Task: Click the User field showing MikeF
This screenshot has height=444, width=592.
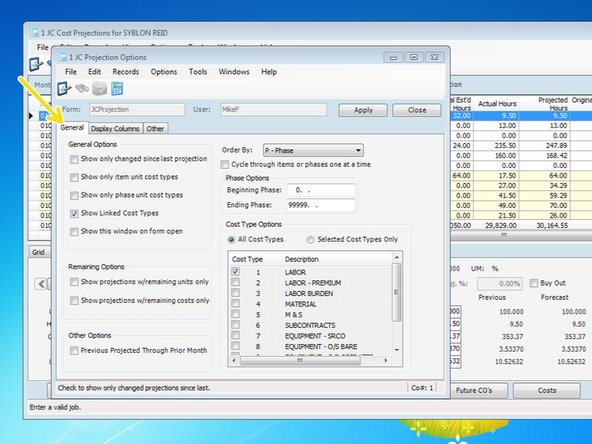Action: (x=274, y=109)
